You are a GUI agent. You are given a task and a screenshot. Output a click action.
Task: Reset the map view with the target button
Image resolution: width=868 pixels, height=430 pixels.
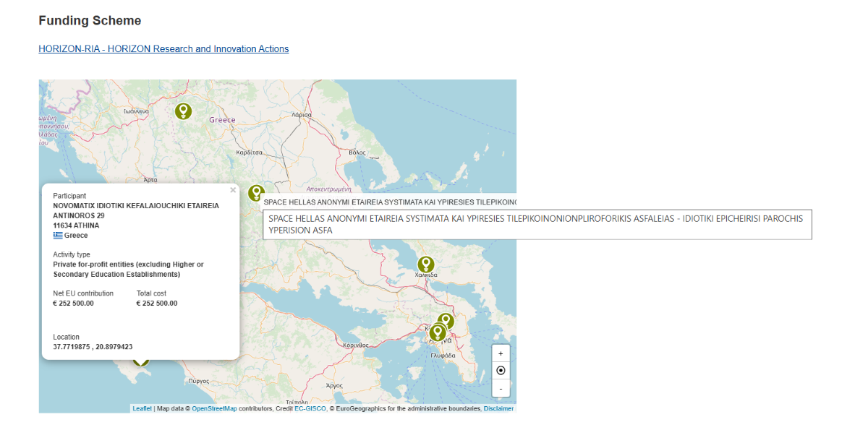(x=501, y=371)
